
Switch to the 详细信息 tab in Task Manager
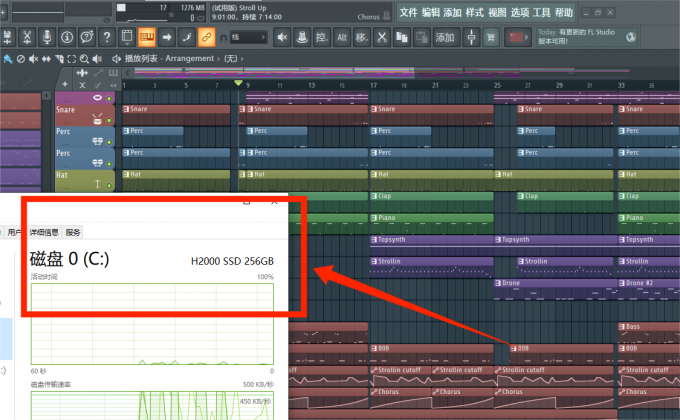(x=45, y=231)
